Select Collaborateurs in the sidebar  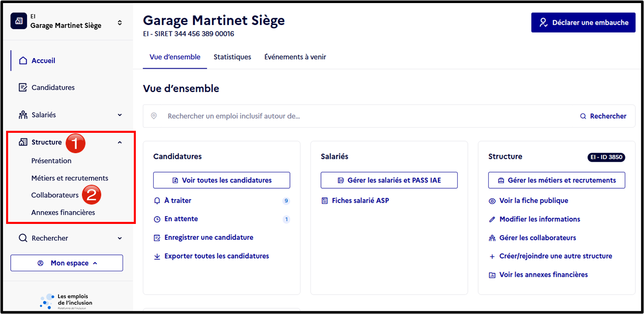(55, 195)
